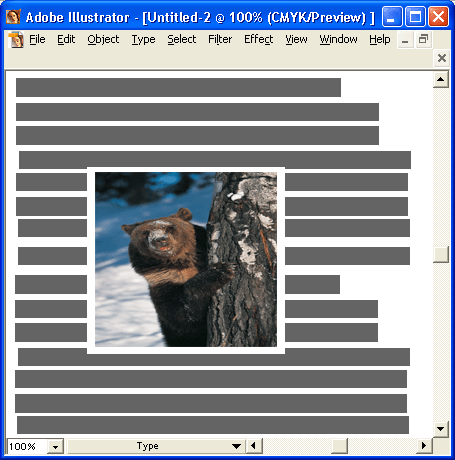Open the File menu
The image size is (455, 460).
[37, 39]
